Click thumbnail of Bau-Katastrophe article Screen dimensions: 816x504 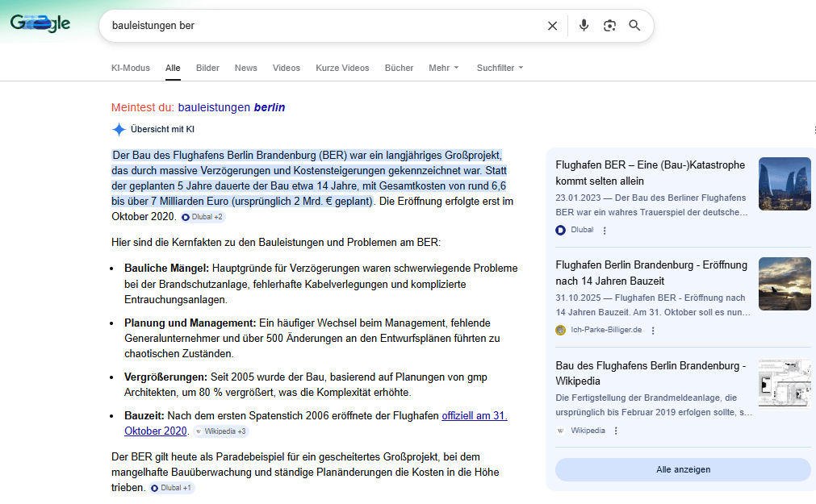(784, 184)
